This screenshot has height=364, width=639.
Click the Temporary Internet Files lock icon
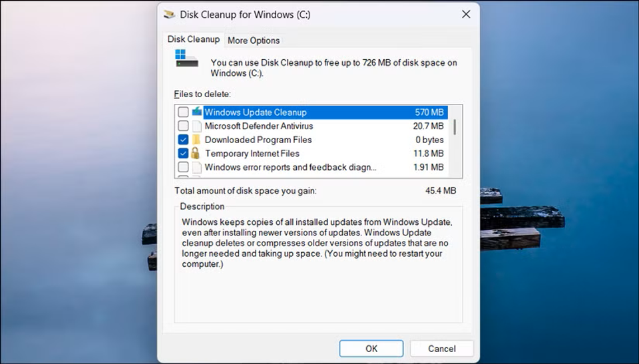pos(195,153)
